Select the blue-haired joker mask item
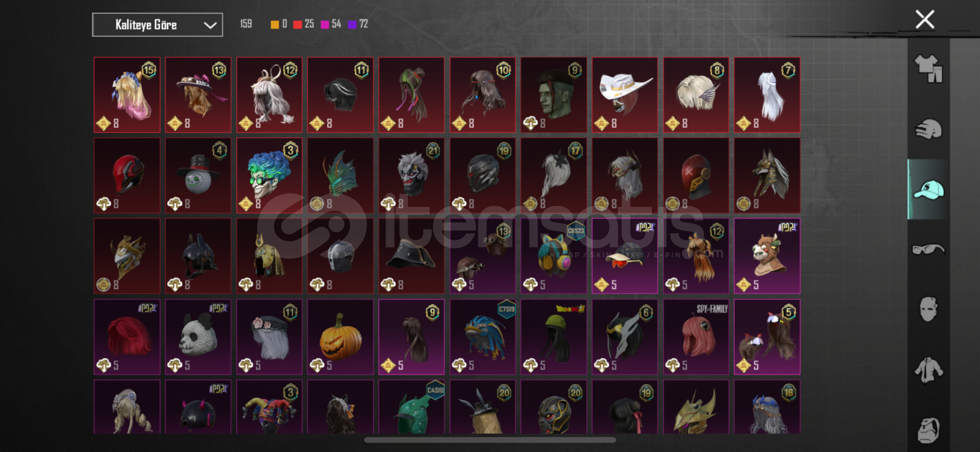This screenshot has height=452, width=980. pos(269,176)
